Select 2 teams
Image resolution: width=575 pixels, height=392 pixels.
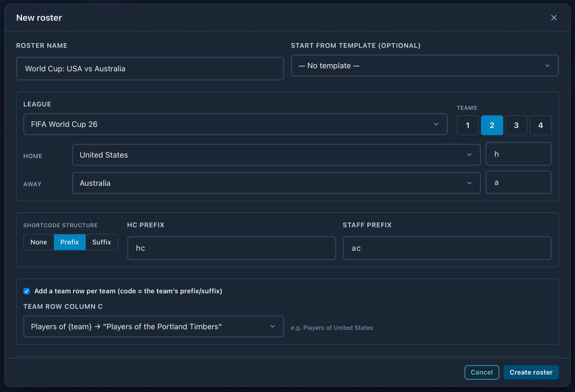492,125
